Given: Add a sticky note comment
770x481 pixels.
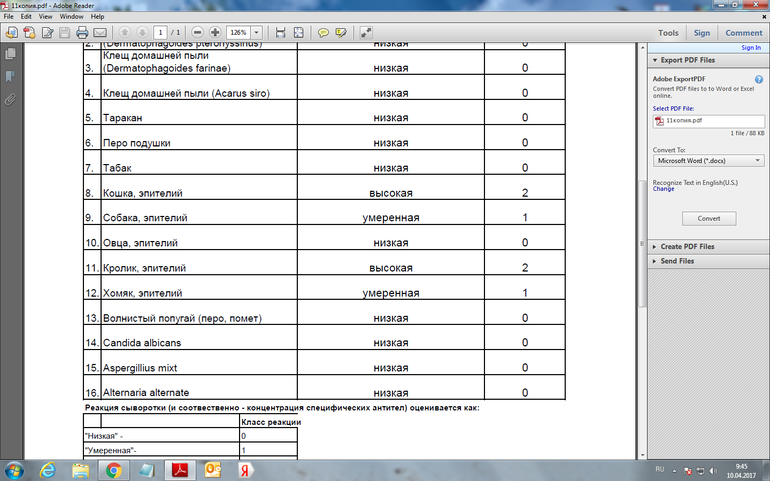Looking at the screenshot, I should [x=323, y=33].
